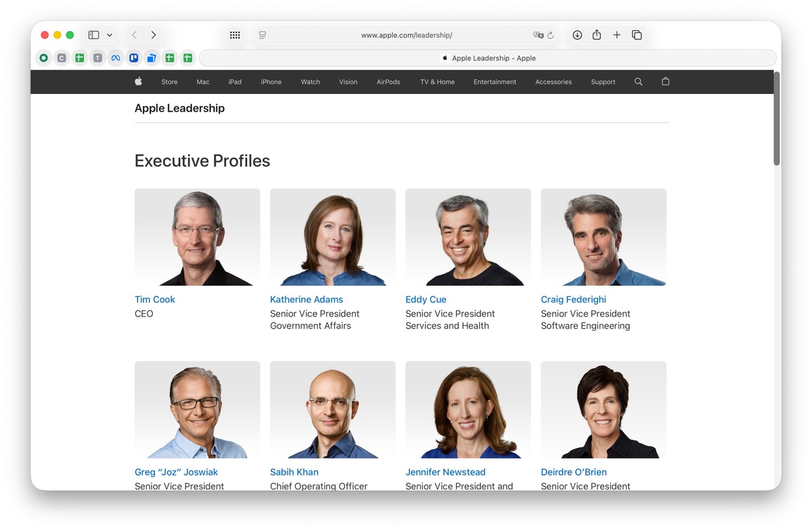This screenshot has width=812, height=531.
Task: Open the Katherine Adams profile link
Action: [x=307, y=300]
